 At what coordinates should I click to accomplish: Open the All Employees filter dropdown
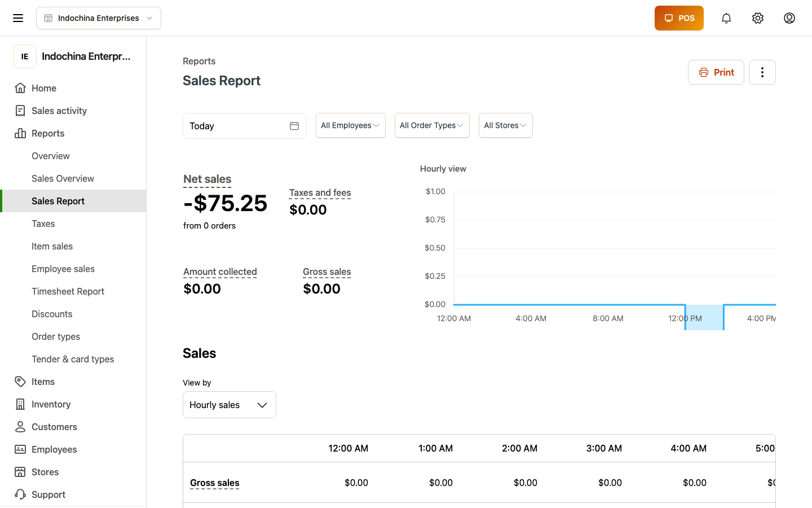click(x=351, y=125)
